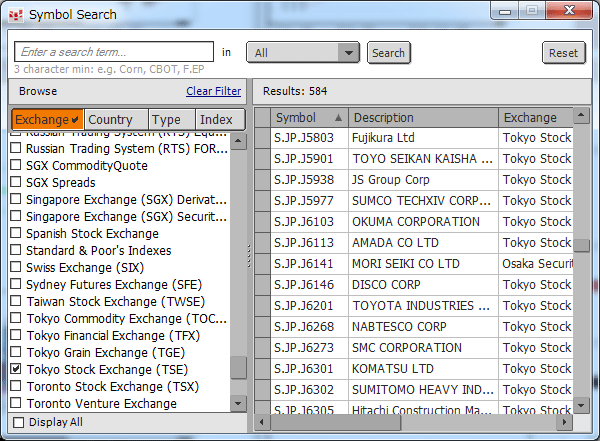The image size is (600, 441).
Task: Select the DISCO CORP description
Action: [x=423, y=285]
